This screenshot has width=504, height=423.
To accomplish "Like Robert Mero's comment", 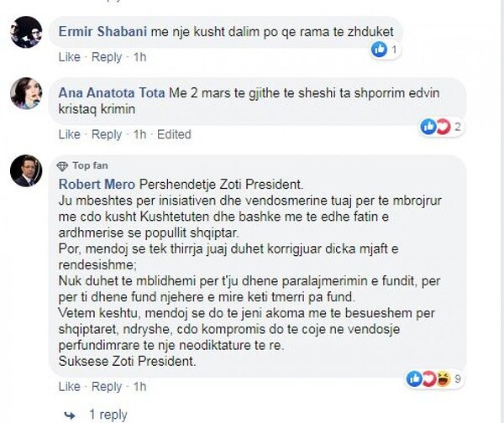I will 70,387.
